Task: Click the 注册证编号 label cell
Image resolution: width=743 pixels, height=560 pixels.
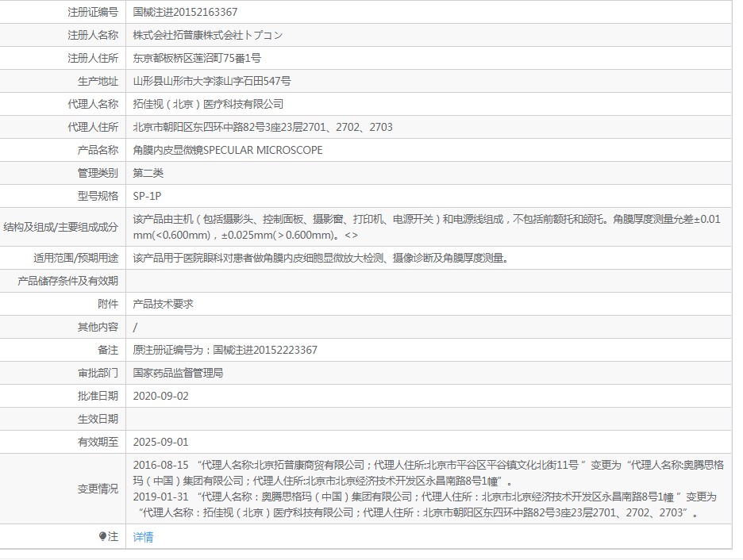Action: coord(93,12)
